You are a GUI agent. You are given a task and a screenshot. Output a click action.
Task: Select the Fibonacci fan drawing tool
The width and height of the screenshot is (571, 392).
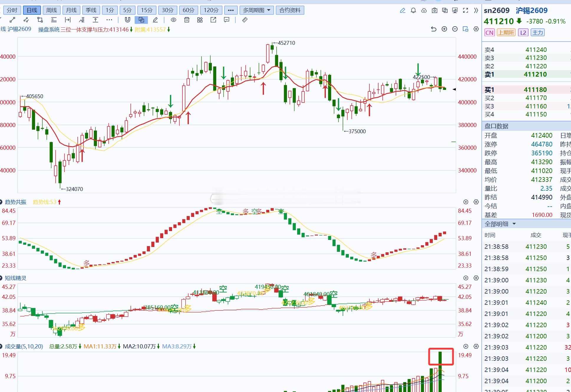pyautogui.click(x=82, y=20)
